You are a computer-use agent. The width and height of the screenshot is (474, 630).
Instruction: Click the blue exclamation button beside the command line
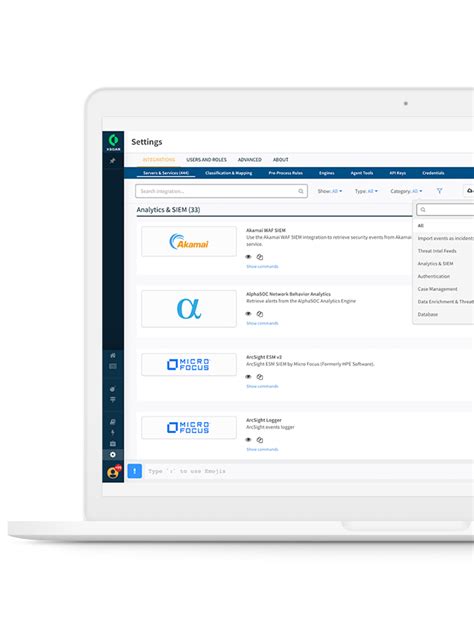point(135,471)
